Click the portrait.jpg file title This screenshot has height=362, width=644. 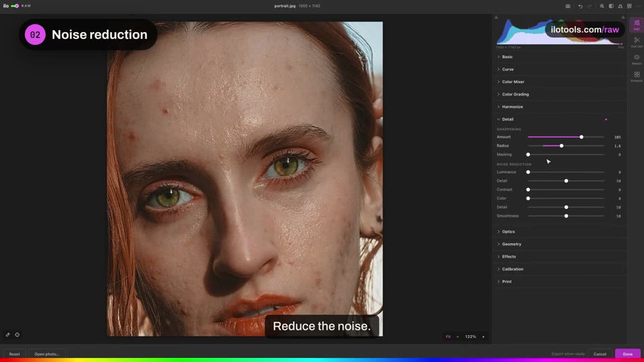284,6
